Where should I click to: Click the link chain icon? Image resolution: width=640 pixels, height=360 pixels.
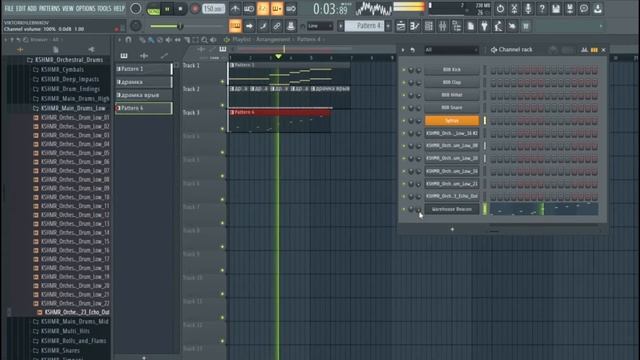click(277, 26)
